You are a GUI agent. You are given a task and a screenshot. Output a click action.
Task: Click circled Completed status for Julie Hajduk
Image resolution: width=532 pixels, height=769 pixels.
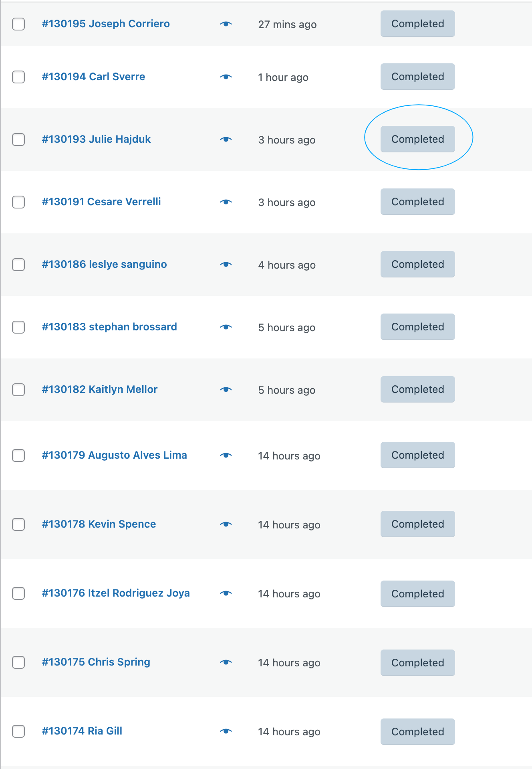[417, 139]
